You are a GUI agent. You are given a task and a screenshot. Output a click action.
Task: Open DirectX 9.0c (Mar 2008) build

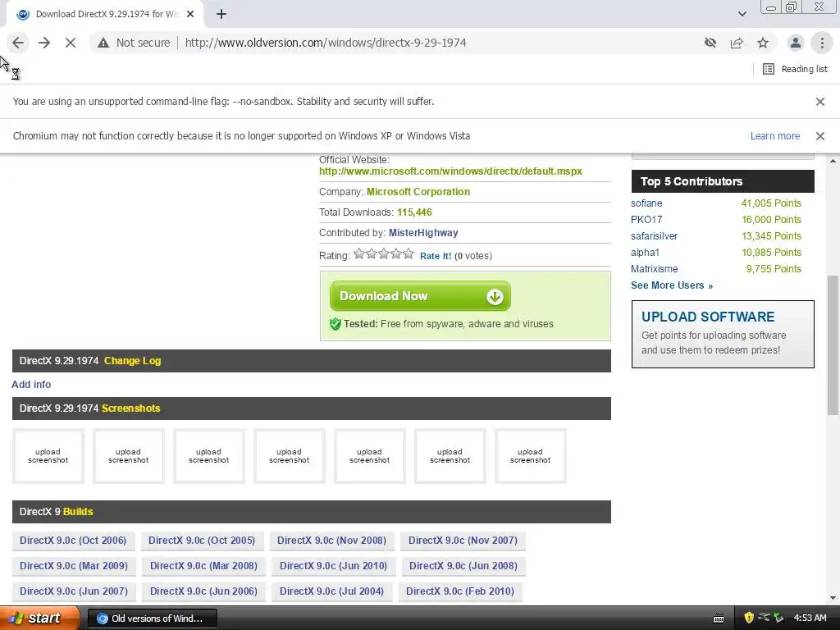203,566
